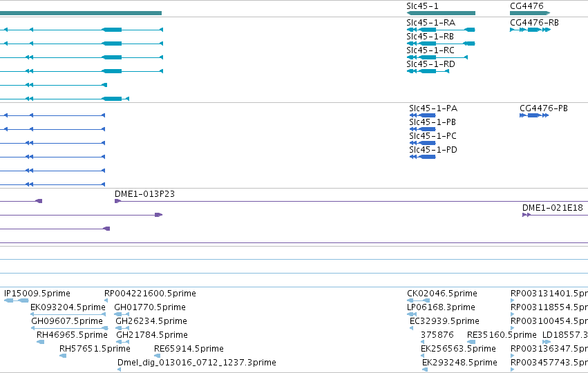Click the DME1-013P23 feature label
The width and height of the screenshot is (588, 373).
click(x=144, y=194)
